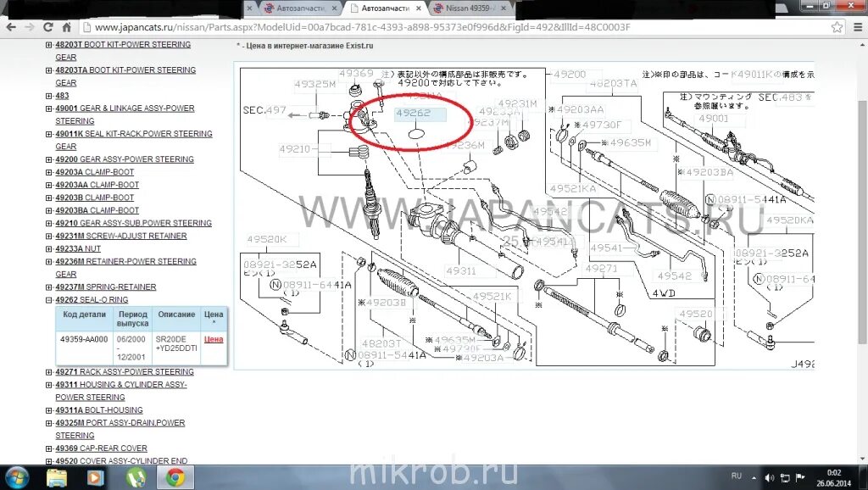Expand 49203A CLAMP-BOOT node
Screen dimensions: 868x490
click(48, 172)
